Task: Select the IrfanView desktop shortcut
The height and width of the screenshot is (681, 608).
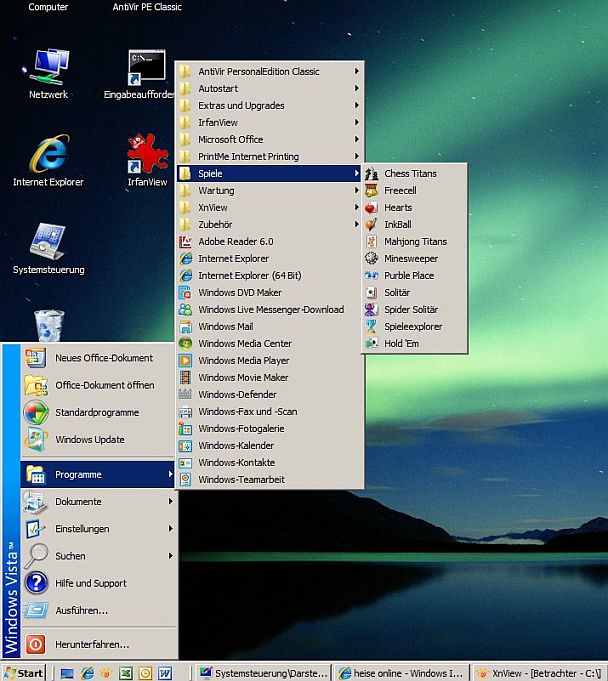Action: point(147,161)
